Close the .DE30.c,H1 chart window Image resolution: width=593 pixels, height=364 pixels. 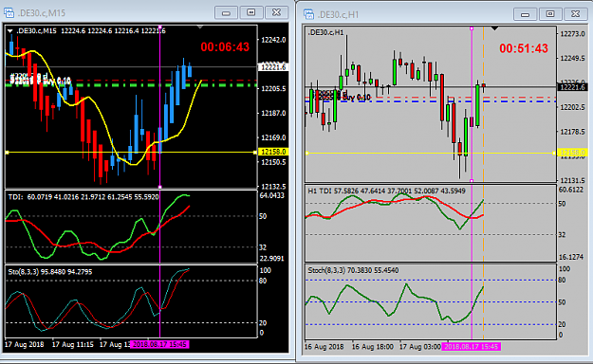[x=575, y=14]
